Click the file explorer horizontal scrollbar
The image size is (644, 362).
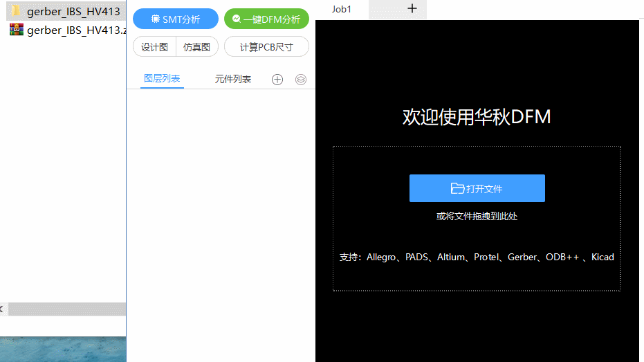tap(67, 309)
